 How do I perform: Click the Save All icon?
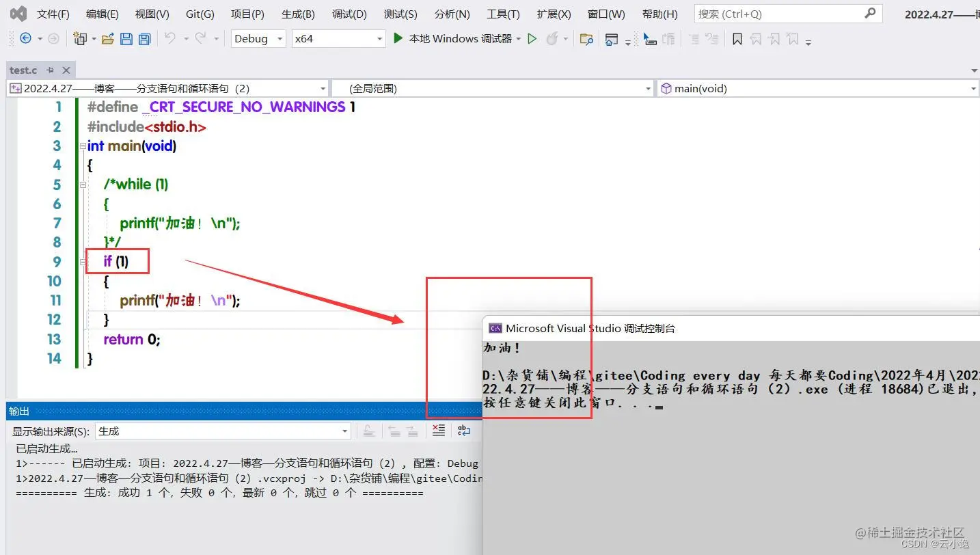tap(144, 39)
